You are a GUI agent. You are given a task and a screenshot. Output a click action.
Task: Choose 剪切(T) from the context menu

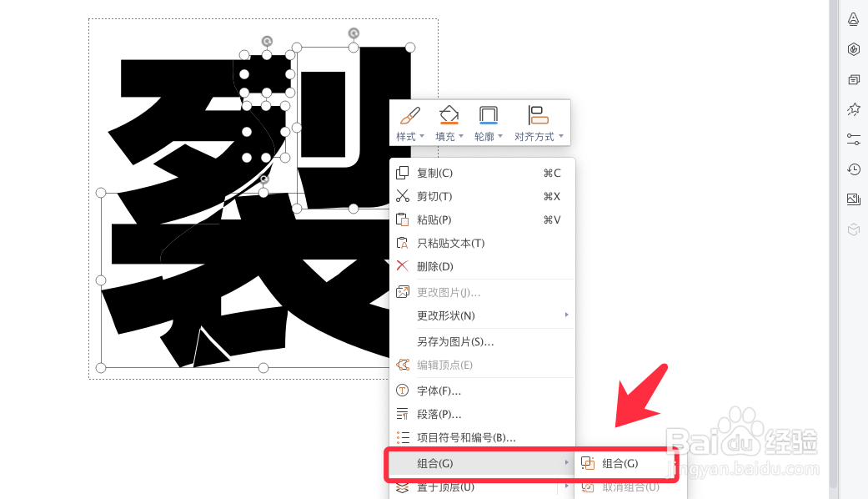482,197
